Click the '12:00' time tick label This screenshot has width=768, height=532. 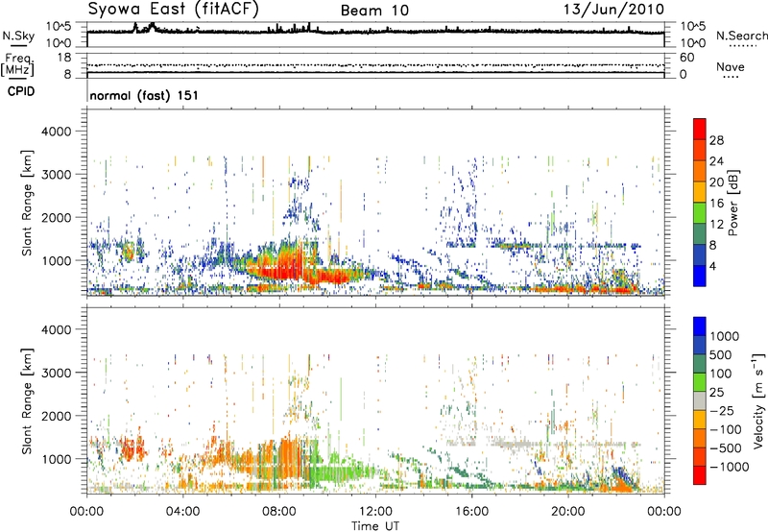[375, 512]
